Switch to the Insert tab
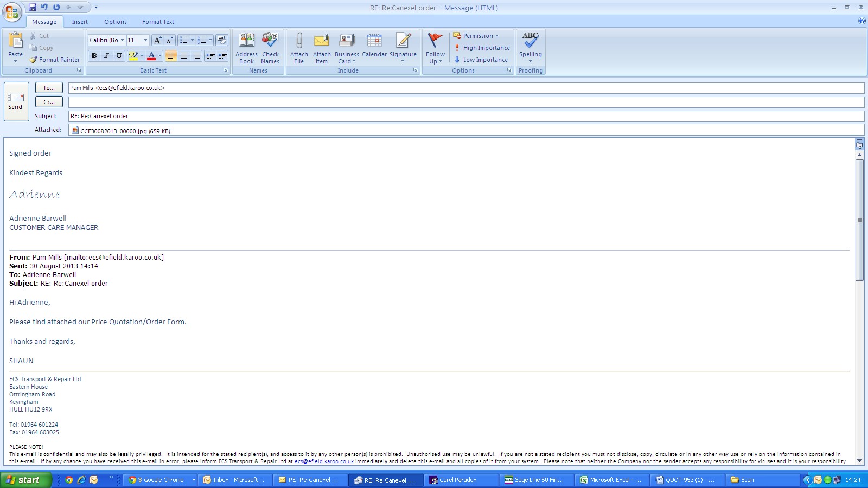Screen dimensions: 868x488 click(80, 22)
